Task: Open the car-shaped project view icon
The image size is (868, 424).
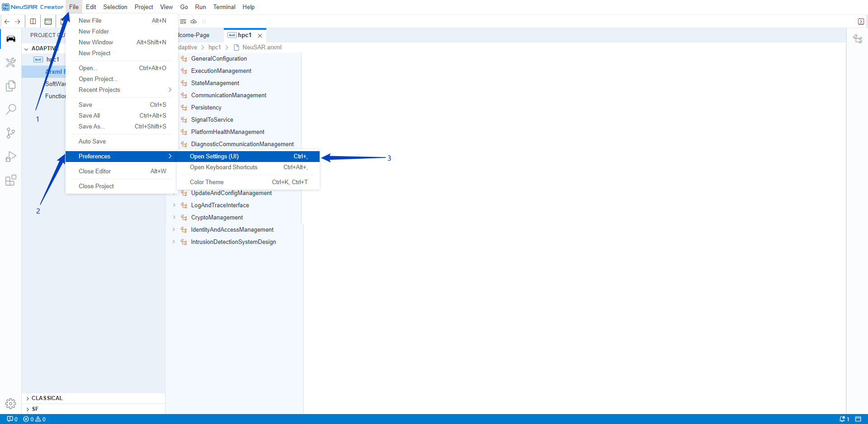Action: [x=11, y=39]
